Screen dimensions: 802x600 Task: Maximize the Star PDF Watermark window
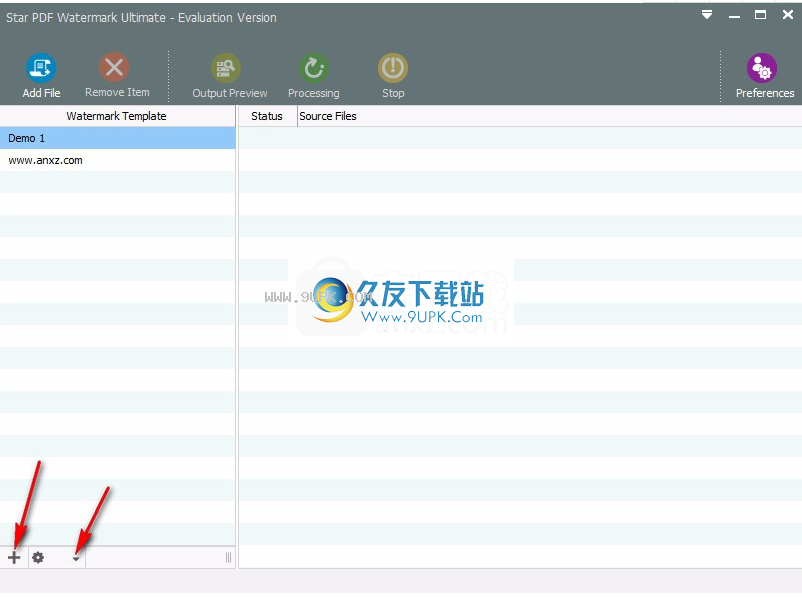(x=761, y=15)
